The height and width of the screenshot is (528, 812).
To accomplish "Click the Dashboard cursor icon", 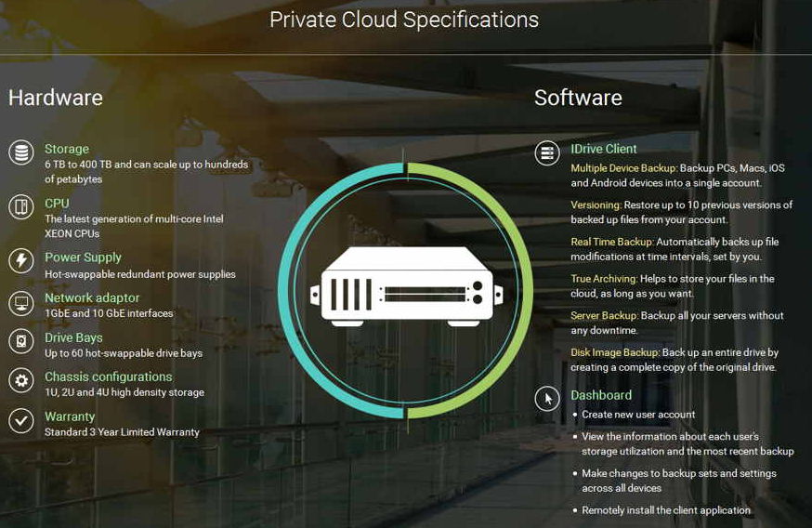I will pos(547,399).
